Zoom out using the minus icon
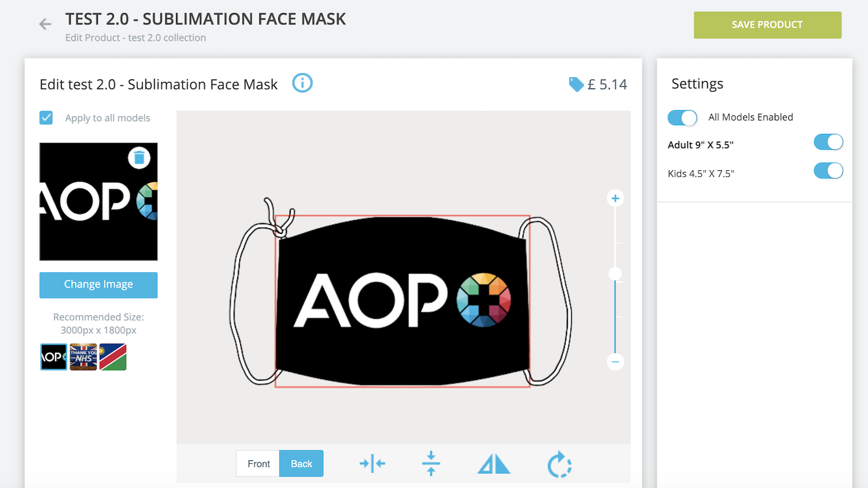 coord(615,362)
